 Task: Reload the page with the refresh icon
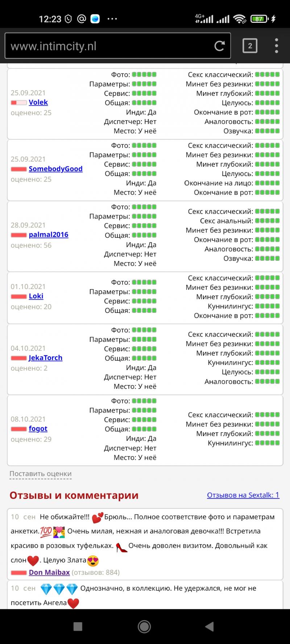219,46
